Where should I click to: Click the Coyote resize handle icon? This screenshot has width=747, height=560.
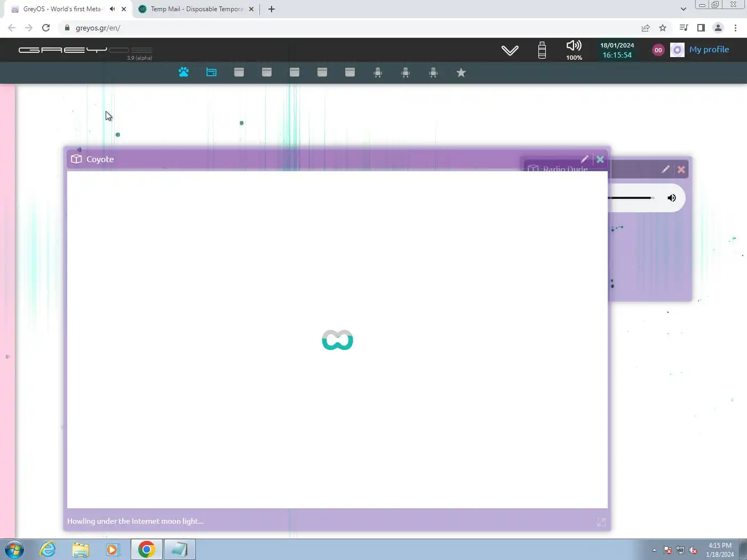click(601, 522)
